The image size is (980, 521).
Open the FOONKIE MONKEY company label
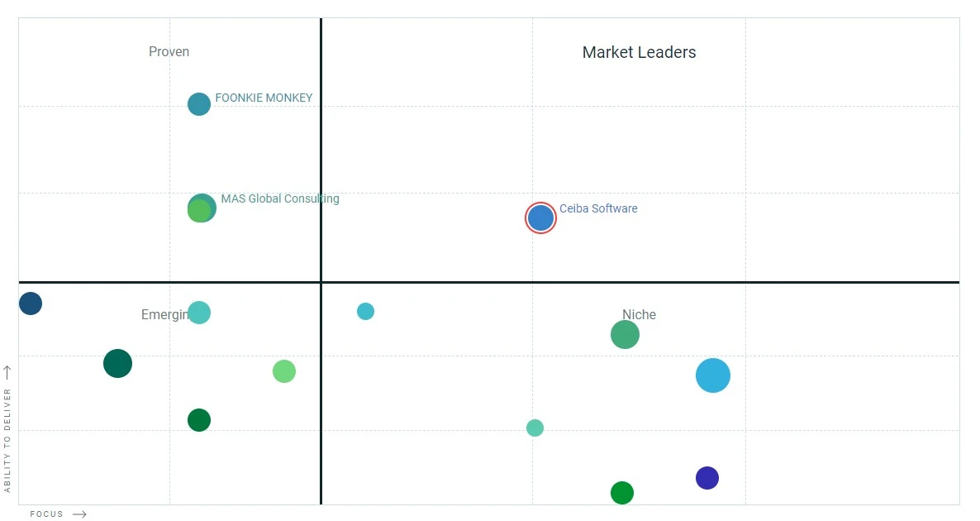[264, 98]
